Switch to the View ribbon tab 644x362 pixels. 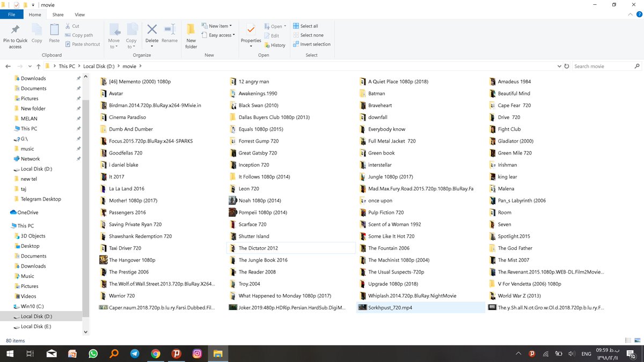tap(79, 14)
